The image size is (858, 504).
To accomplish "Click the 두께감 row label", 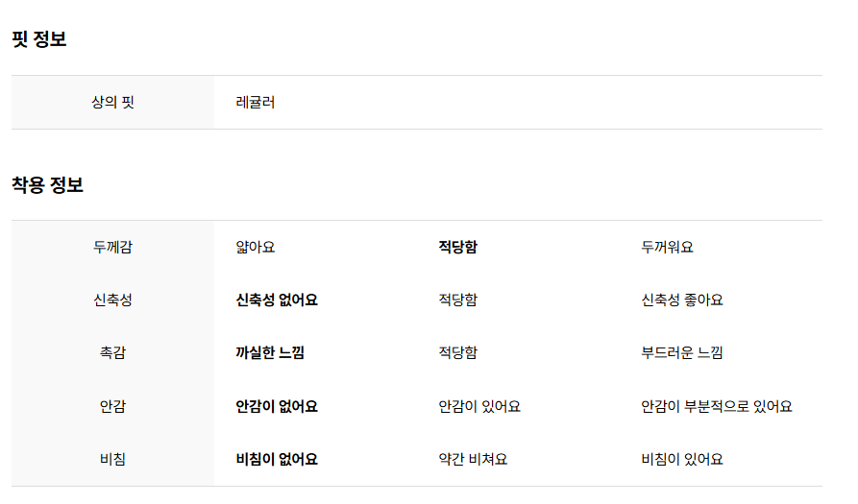I will [112, 247].
